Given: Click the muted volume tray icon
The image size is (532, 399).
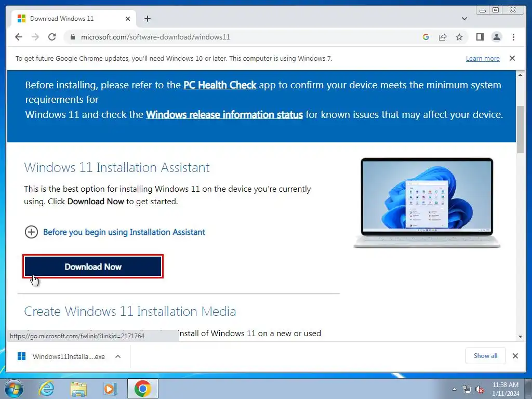Looking at the screenshot, I should [x=480, y=390].
